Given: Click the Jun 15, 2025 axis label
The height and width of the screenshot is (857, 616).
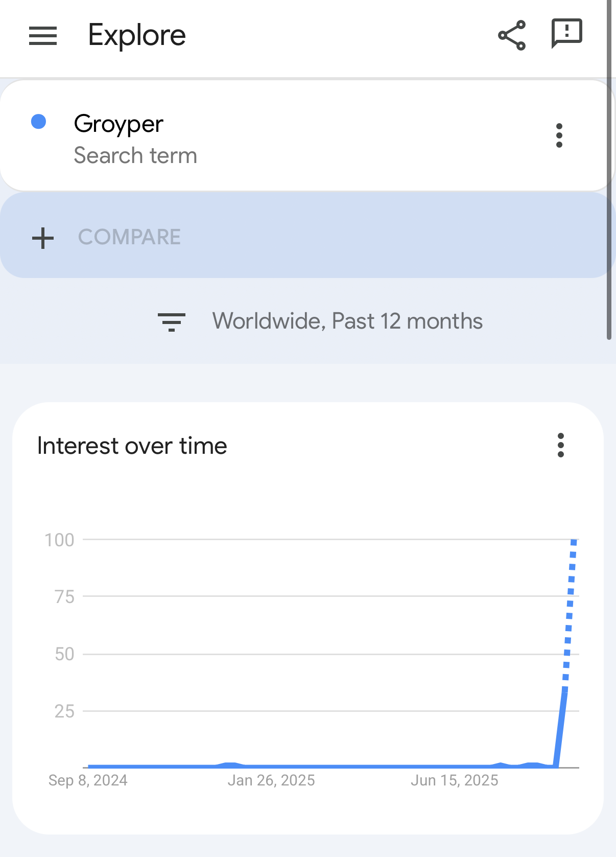Looking at the screenshot, I should (455, 780).
